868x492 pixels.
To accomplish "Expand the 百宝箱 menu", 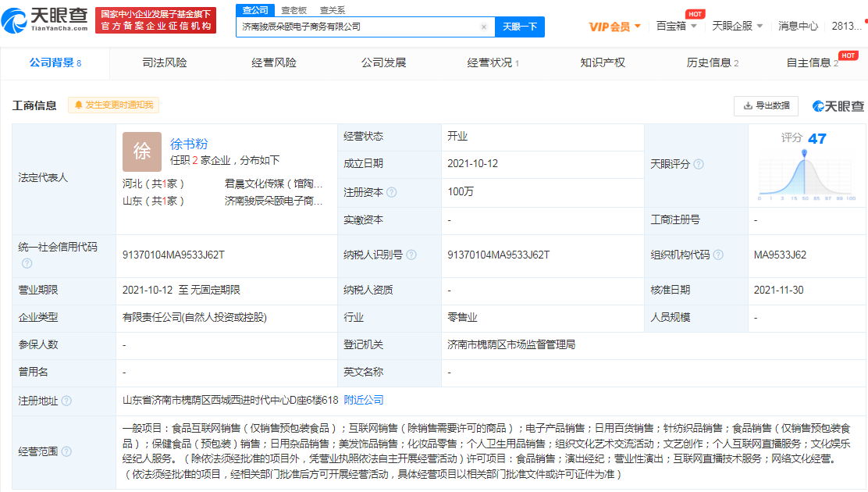I will click(x=676, y=26).
